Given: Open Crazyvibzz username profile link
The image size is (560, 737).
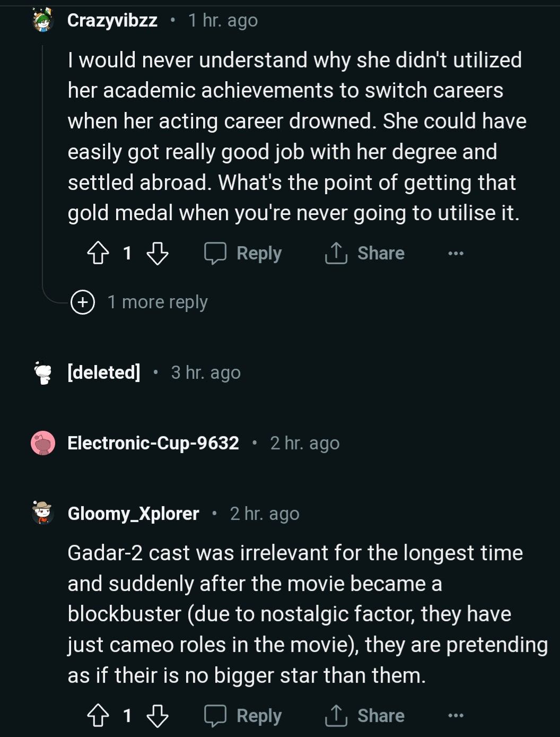Looking at the screenshot, I should 112,21.
